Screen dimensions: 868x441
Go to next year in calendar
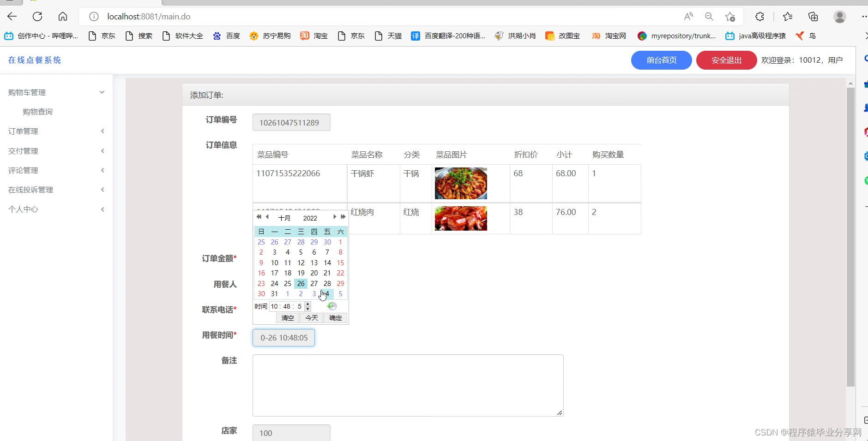pyautogui.click(x=343, y=217)
